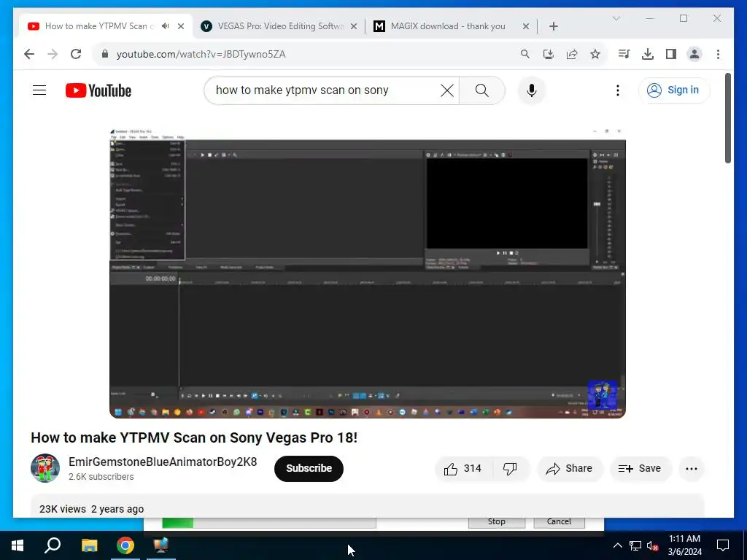The height and width of the screenshot is (560, 747).
Task: Sign in to YouTube
Action: 674,90
